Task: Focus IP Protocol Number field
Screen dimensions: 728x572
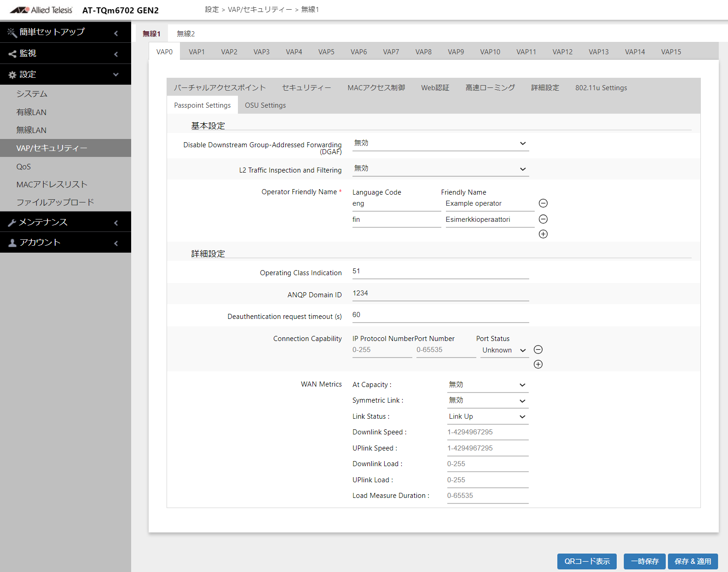Action: (x=382, y=350)
